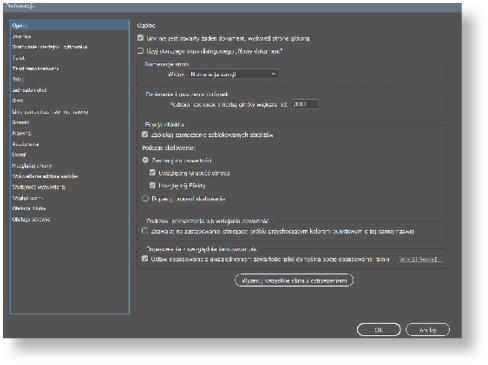Click the OK button
Image resolution: width=488 pixels, height=365 pixels.
379,330
